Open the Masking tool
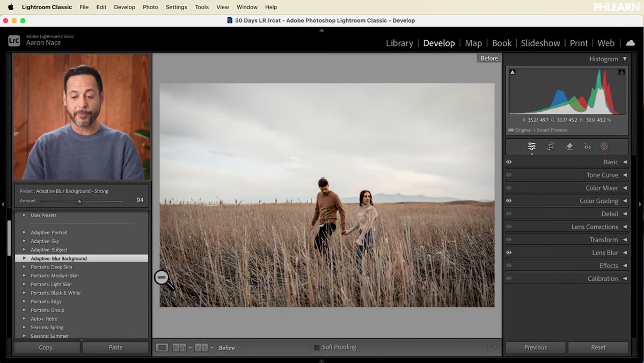 point(604,146)
